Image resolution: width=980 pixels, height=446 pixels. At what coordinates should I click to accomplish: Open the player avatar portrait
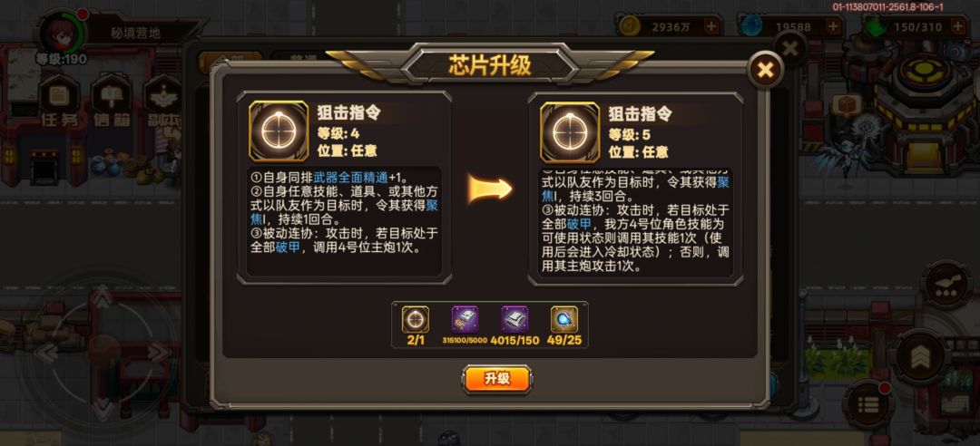61,30
